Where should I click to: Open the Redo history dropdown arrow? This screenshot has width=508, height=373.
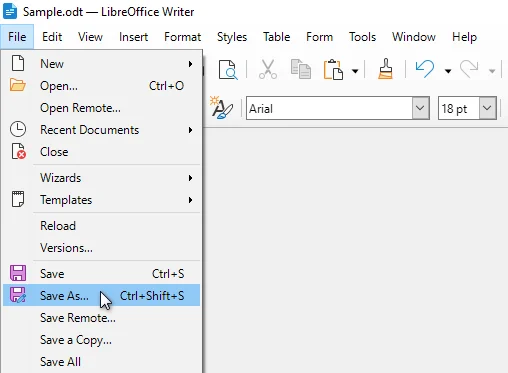coord(492,71)
